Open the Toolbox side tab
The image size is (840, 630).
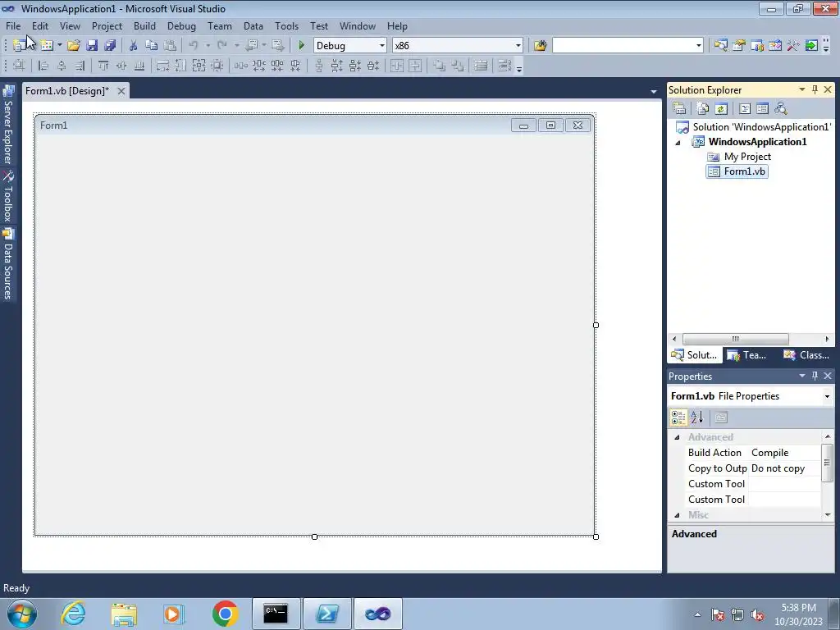pos(8,197)
